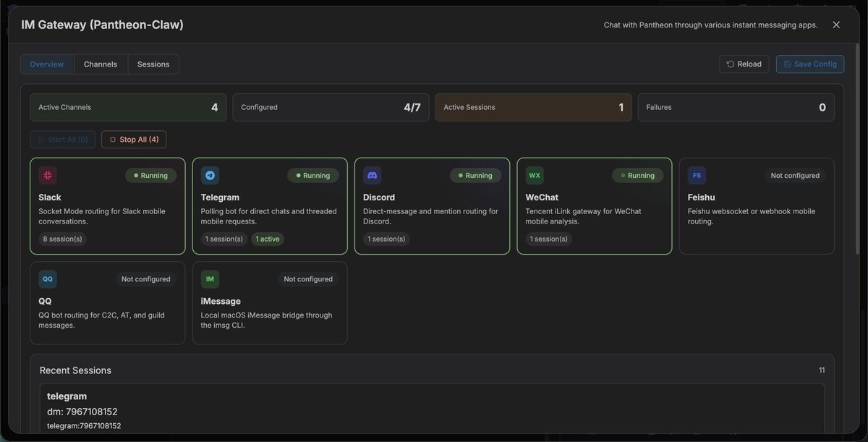Click Recent Sessions count 11
The height and width of the screenshot is (442, 868).
click(822, 370)
